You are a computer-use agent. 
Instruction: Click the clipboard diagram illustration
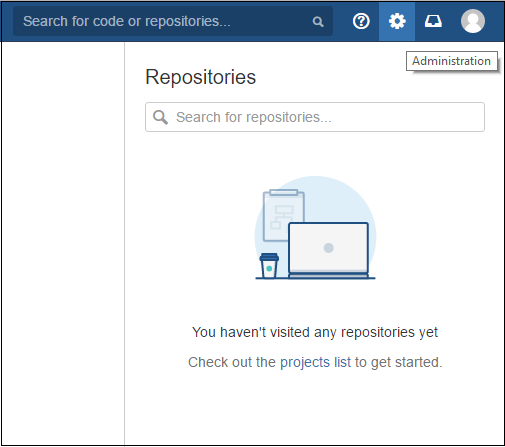(283, 215)
